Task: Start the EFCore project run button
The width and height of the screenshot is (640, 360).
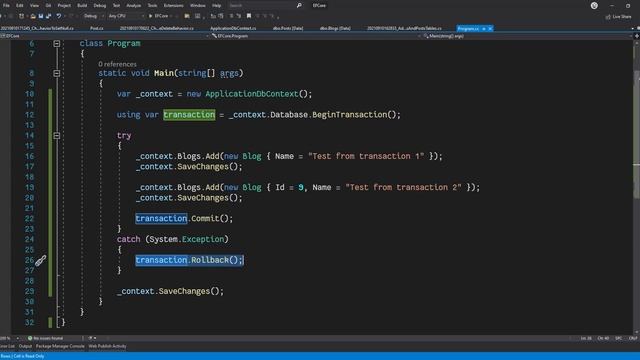Action: pyautogui.click(x=158, y=16)
